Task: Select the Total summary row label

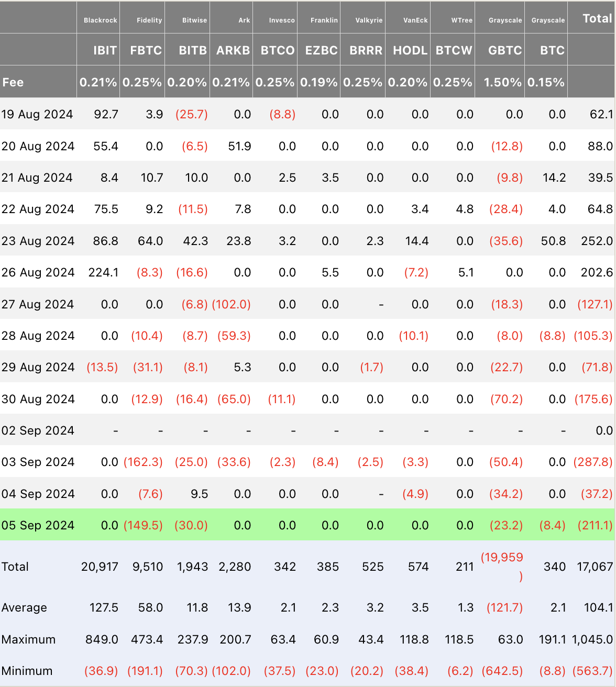Action: pyautogui.click(x=15, y=567)
